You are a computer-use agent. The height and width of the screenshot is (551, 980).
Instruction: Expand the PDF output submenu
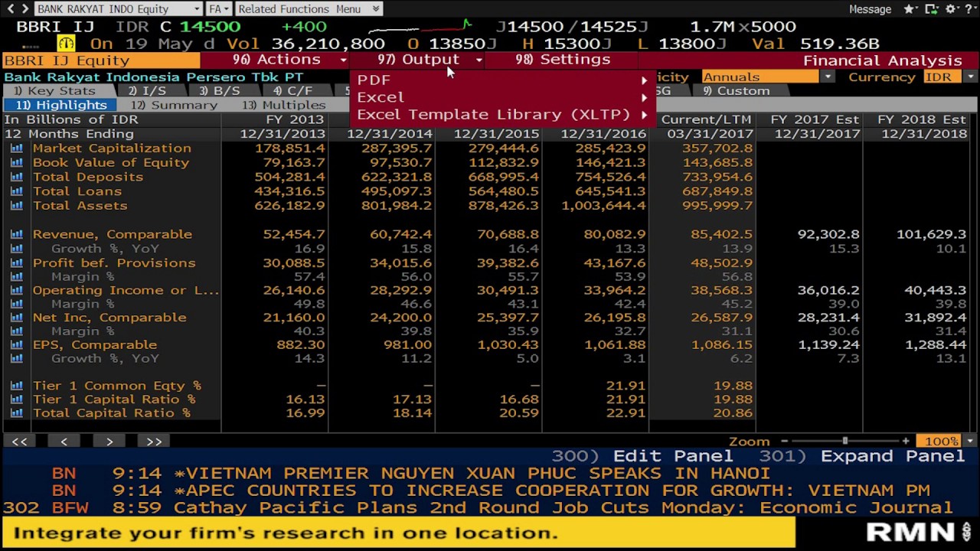pos(502,80)
